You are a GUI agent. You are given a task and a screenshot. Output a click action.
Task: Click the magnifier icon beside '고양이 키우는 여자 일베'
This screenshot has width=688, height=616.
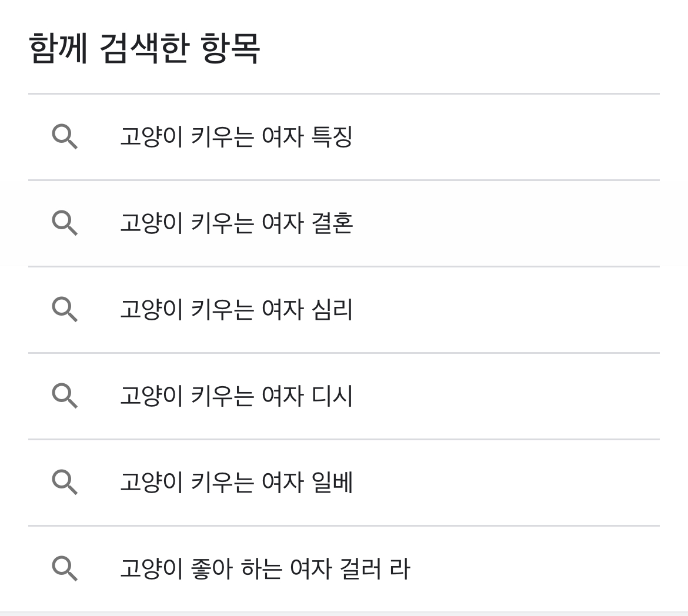tap(66, 481)
